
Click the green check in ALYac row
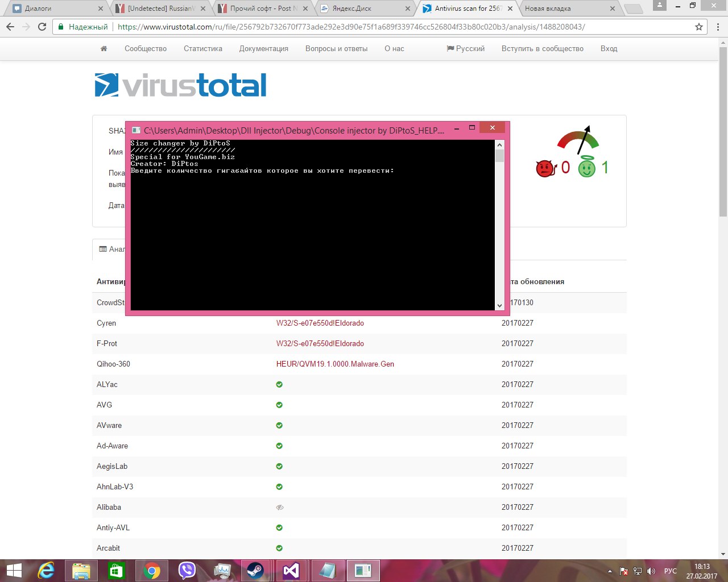tap(279, 384)
